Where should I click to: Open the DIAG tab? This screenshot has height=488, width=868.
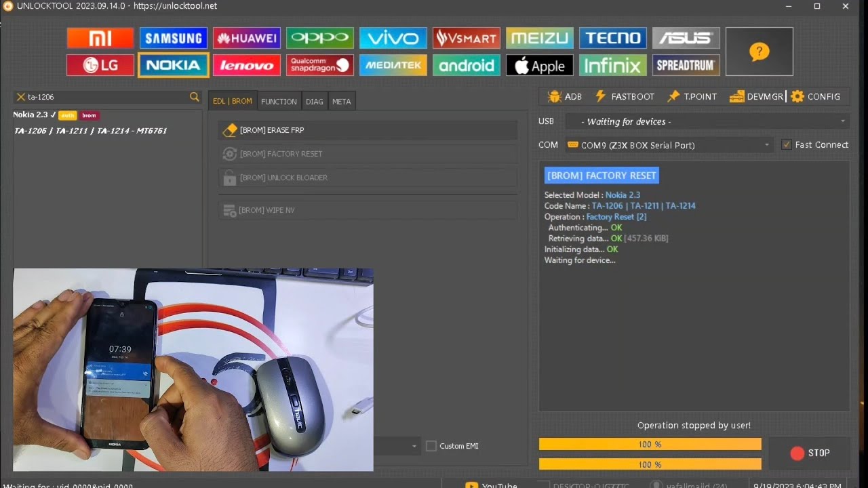315,102
